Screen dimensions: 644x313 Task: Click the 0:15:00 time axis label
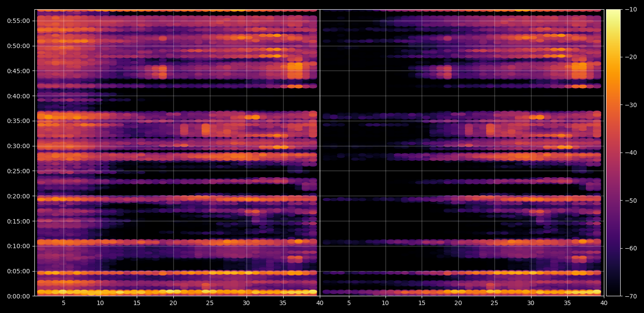click(19, 221)
